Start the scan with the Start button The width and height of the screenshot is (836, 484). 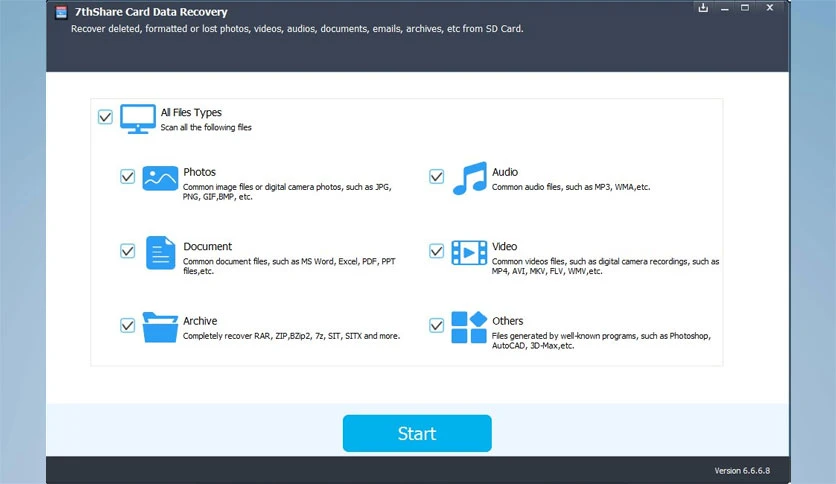coord(417,433)
